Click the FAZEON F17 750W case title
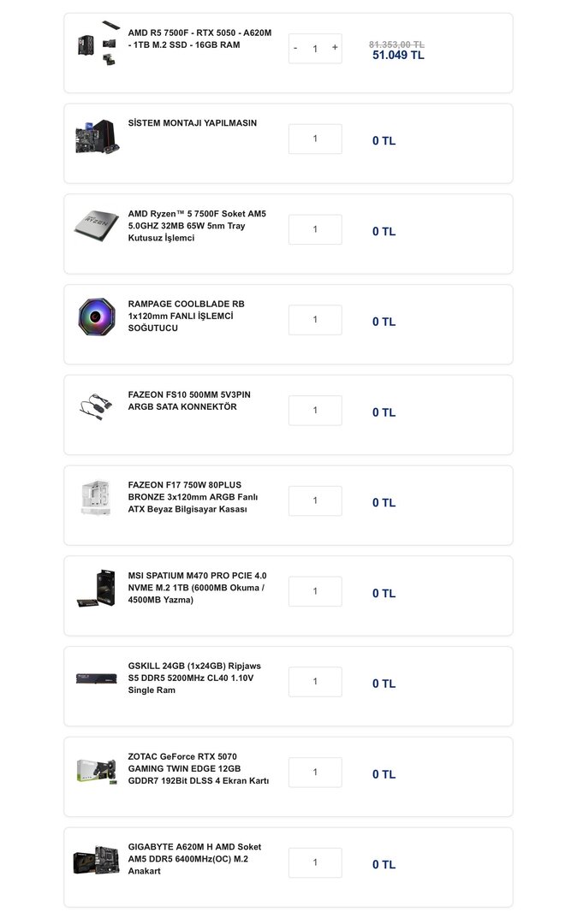Screen dimensions: 577x924 193,497
